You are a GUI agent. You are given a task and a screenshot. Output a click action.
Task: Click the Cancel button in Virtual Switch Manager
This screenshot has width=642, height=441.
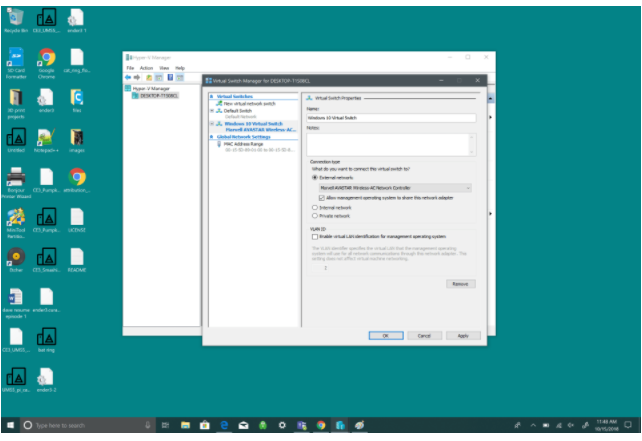(x=424, y=336)
